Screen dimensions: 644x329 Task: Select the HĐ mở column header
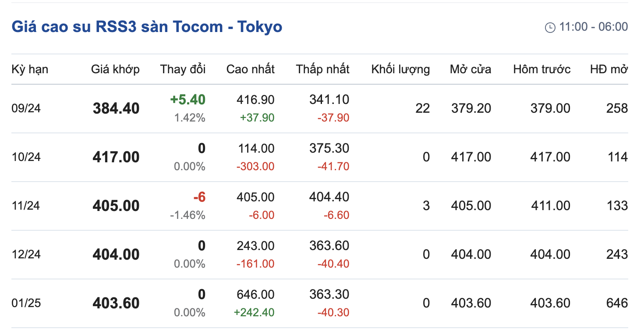[x=609, y=69]
